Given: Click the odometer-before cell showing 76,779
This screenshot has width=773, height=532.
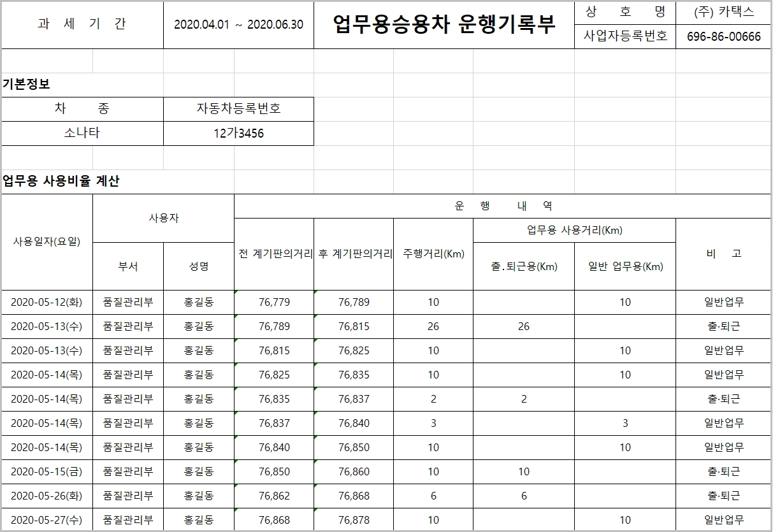Looking at the screenshot, I should click(x=274, y=303).
